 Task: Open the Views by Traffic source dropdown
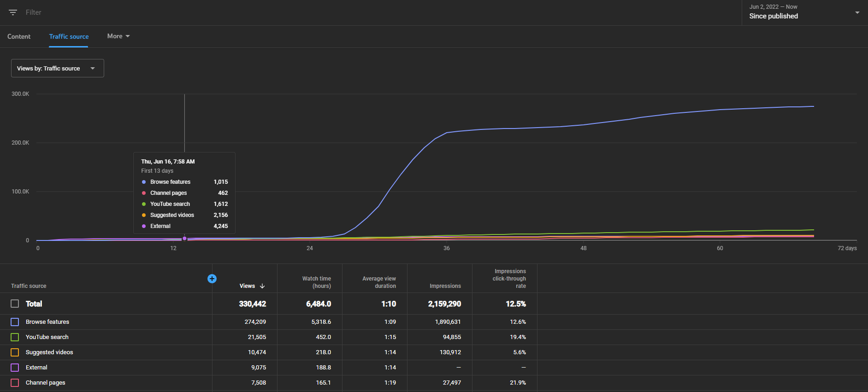[x=58, y=68]
